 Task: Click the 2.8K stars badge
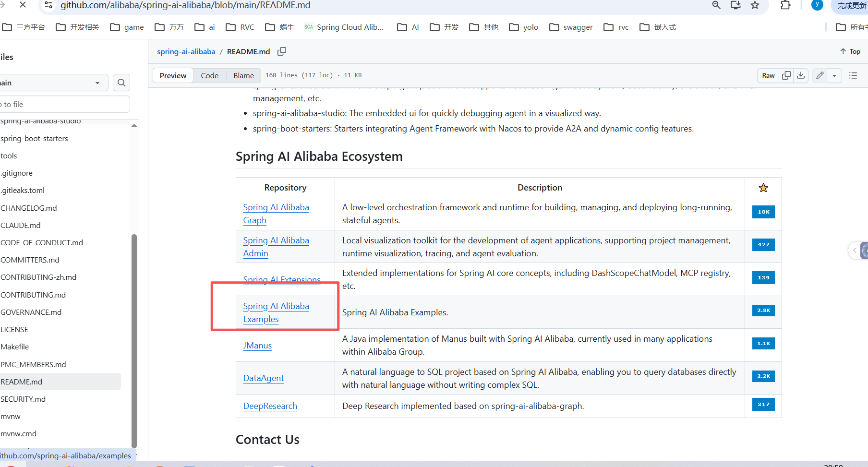[763, 311]
